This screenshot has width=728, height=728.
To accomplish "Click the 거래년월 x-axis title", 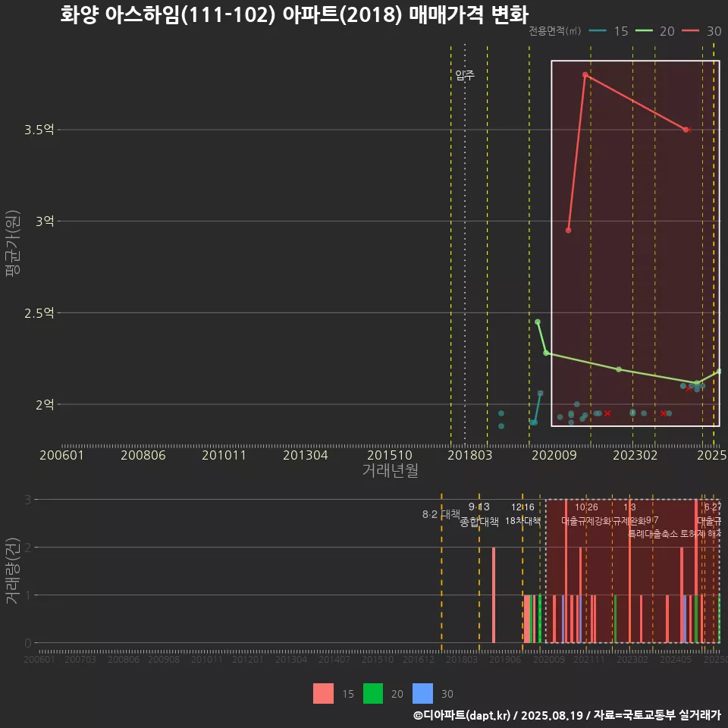I will point(390,470).
